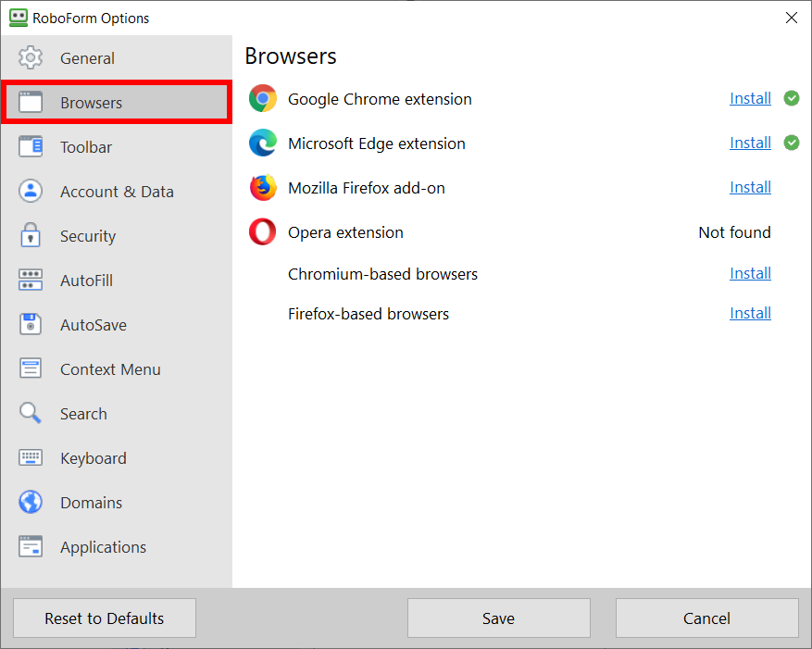Click the 'Not found' status text

coord(734,232)
